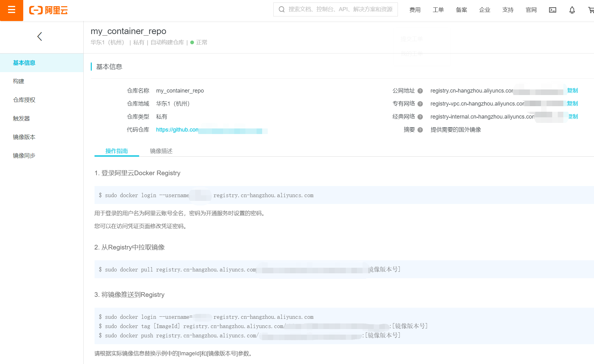Show help for 经典网络
This screenshot has height=364, width=594.
tap(420, 117)
